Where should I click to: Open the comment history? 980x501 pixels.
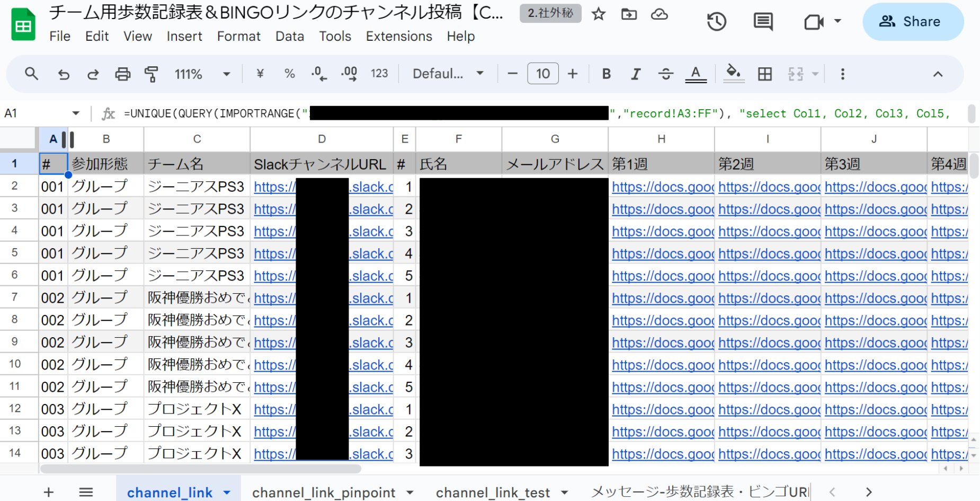click(762, 21)
